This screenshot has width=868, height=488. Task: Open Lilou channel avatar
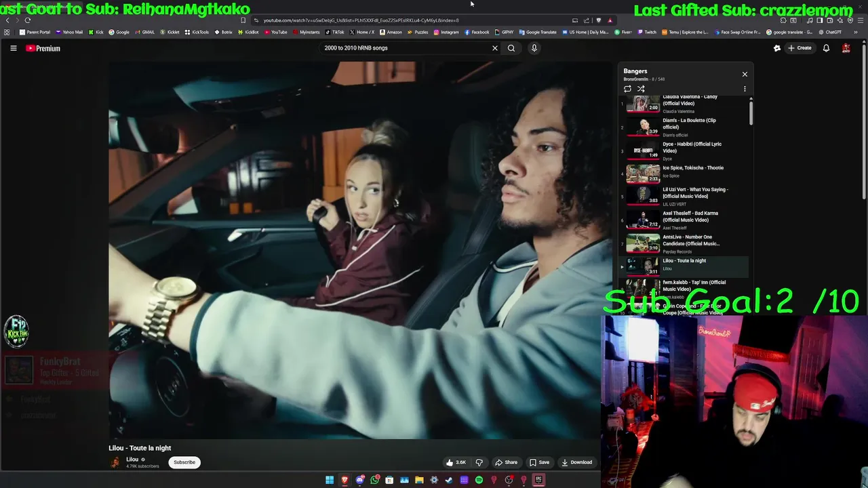(x=115, y=462)
